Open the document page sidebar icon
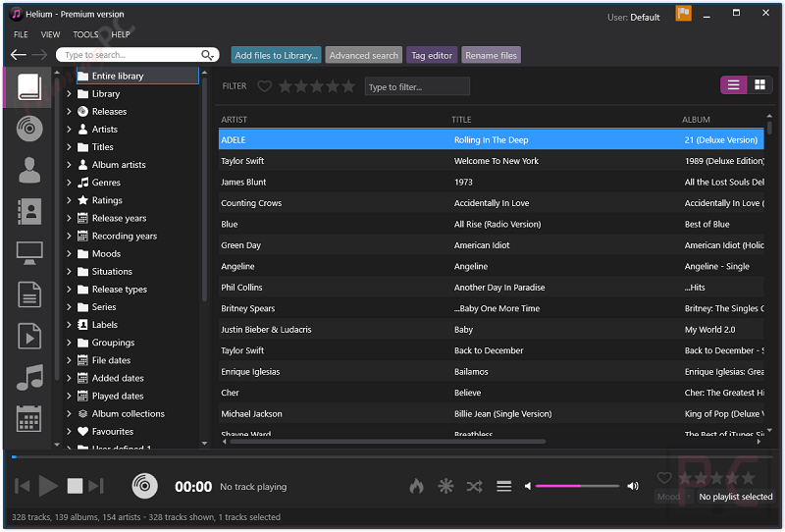The height and width of the screenshot is (532, 785). pyautogui.click(x=29, y=294)
